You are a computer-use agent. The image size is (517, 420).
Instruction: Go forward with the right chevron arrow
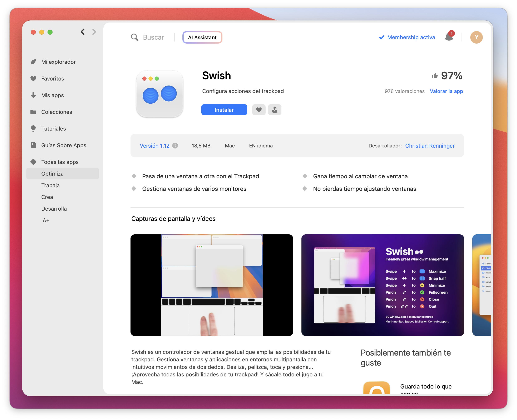[x=94, y=32]
